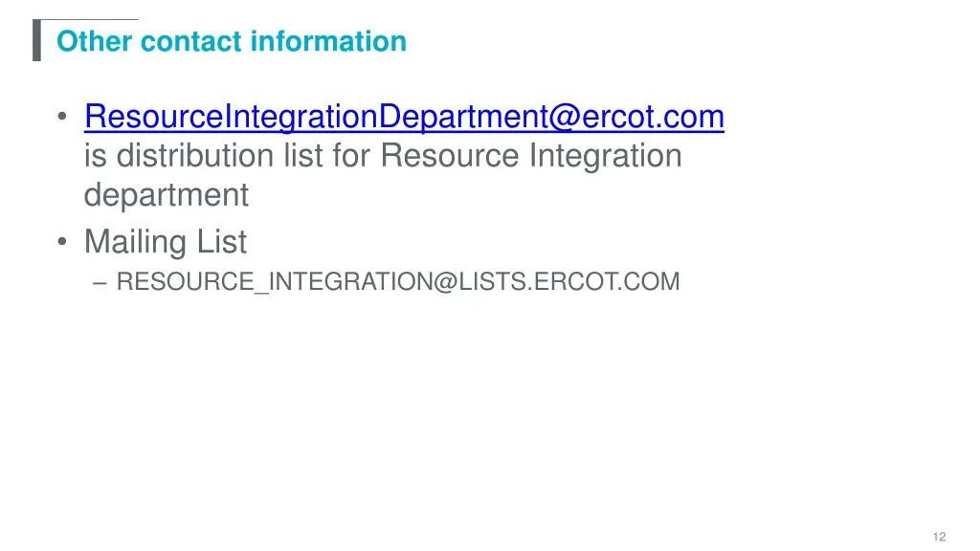980x551 pixels.
Task: Click the slide title 'Other contact information'
Action: point(231,41)
